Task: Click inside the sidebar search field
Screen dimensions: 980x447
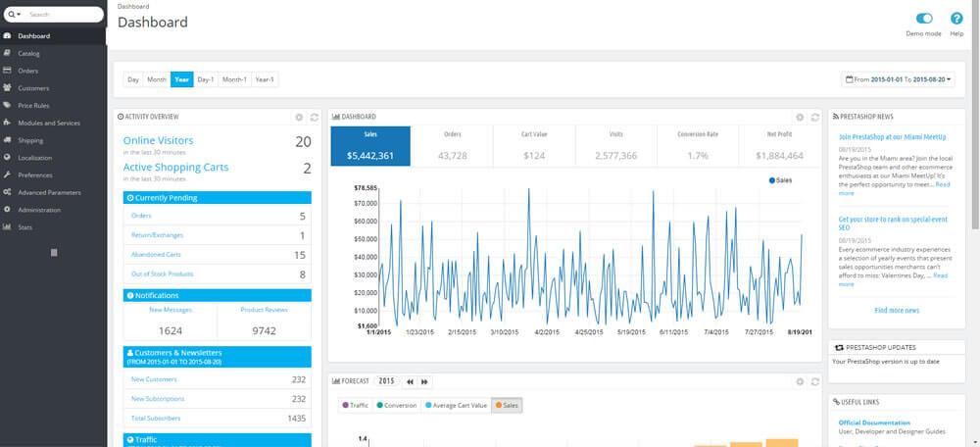Action: pos(64,15)
